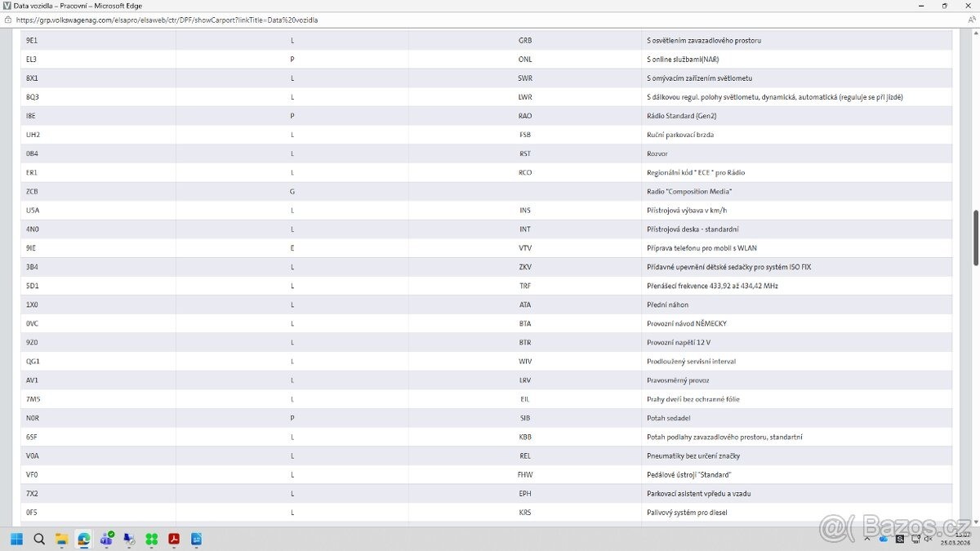Open Microsoft Teams from taskbar

click(106, 539)
